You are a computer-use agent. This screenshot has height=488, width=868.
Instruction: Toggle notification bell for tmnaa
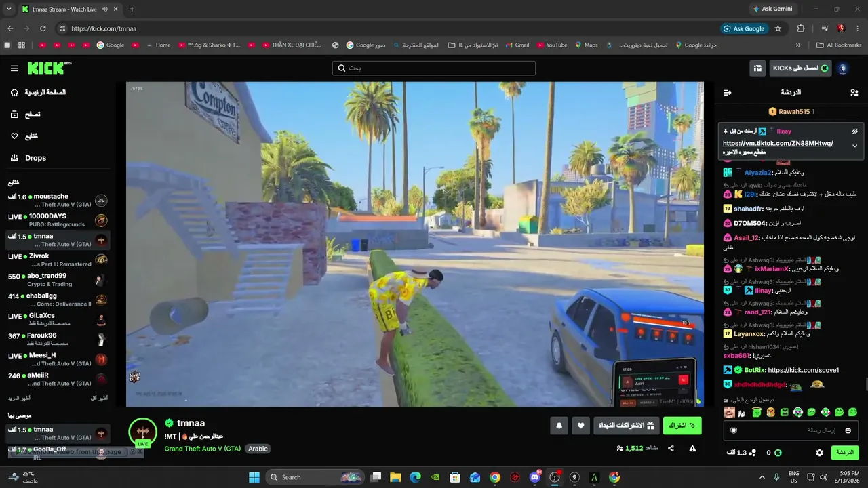(559, 426)
